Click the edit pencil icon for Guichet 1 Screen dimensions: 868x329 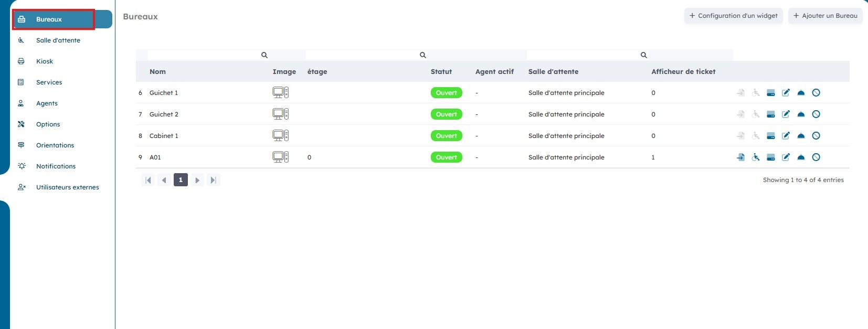point(786,93)
